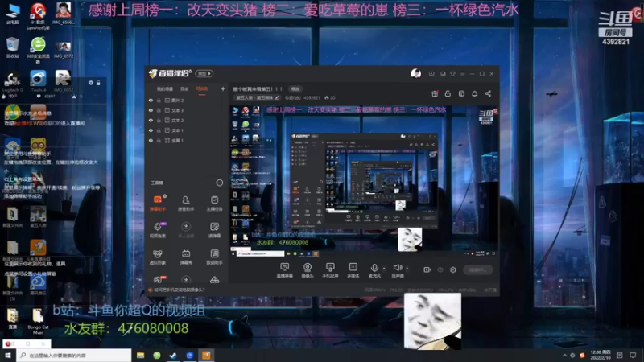
Task: Toggle visibility of 文本 3 layer
Action: pyautogui.click(x=151, y=110)
